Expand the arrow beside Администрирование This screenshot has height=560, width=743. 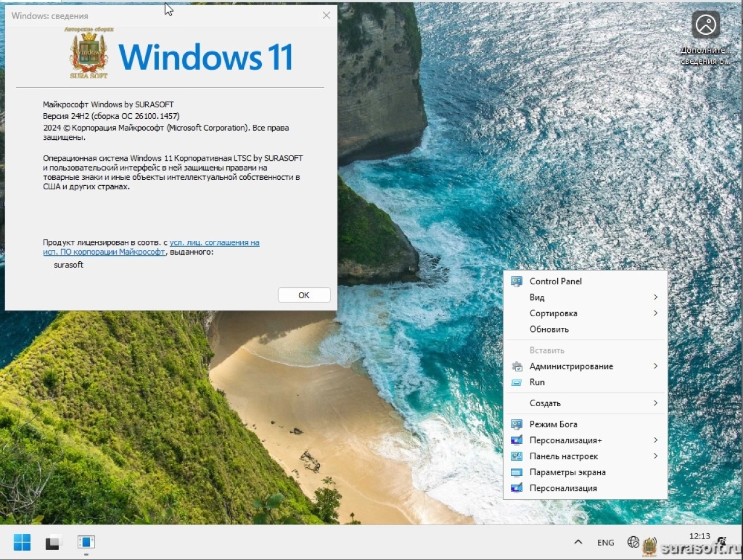655,366
